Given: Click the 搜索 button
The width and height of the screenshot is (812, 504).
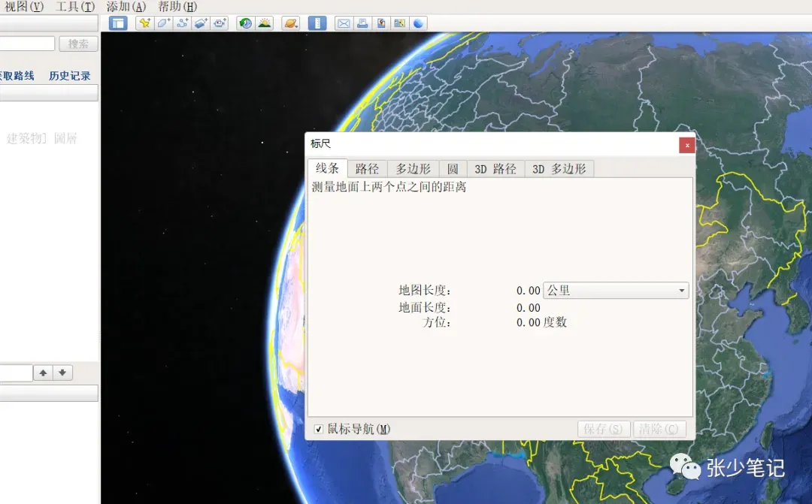Looking at the screenshot, I should 78,44.
